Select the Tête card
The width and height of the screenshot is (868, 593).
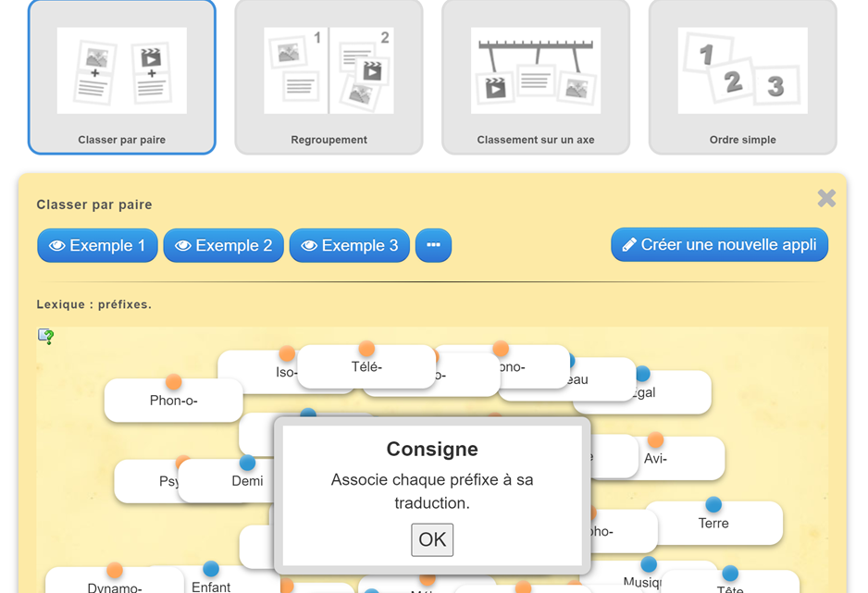[730, 582]
